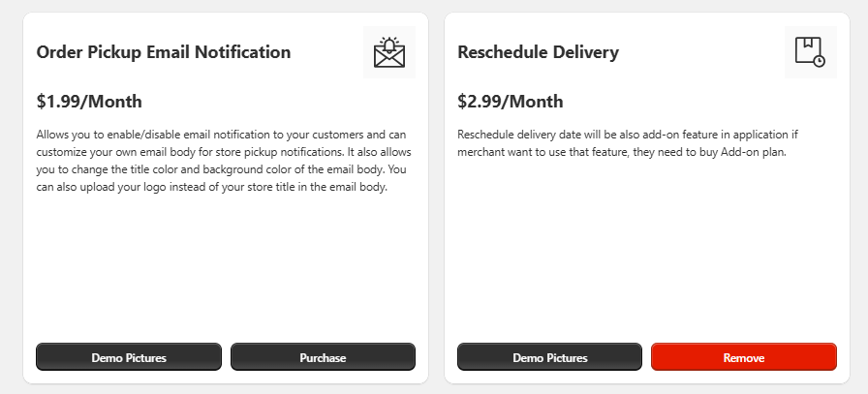Click the gray gap between the two cards
This screenshot has height=394, width=868.
[x=436, y=194]
